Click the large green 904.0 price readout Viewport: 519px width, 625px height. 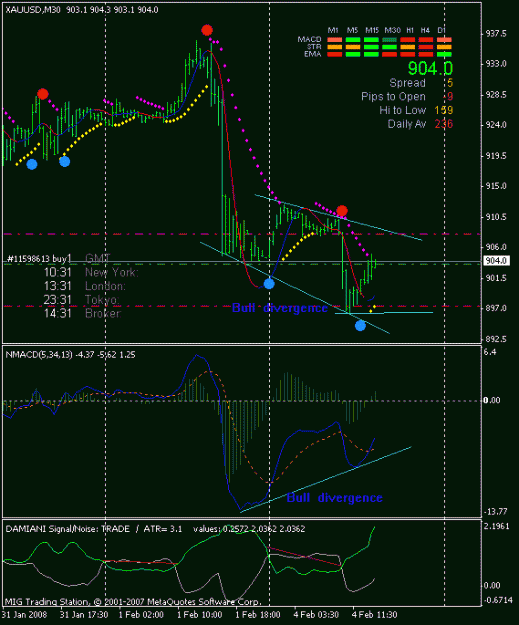[430, 68]
